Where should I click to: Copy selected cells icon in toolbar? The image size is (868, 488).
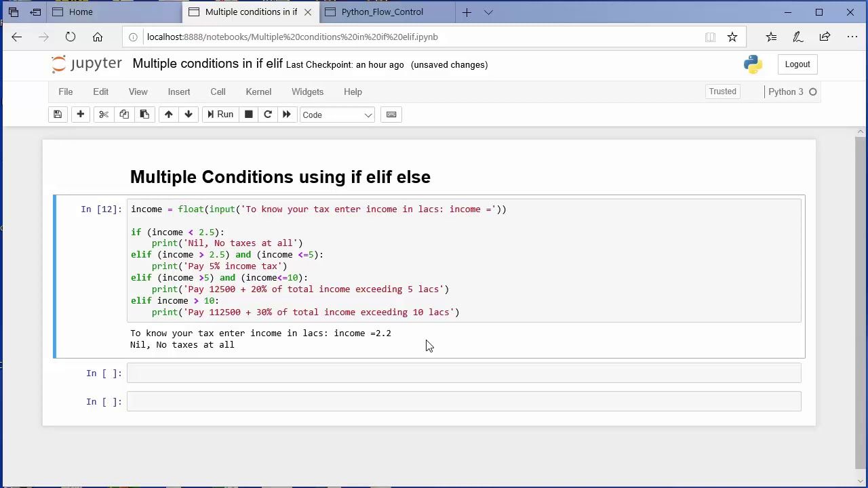124,115
